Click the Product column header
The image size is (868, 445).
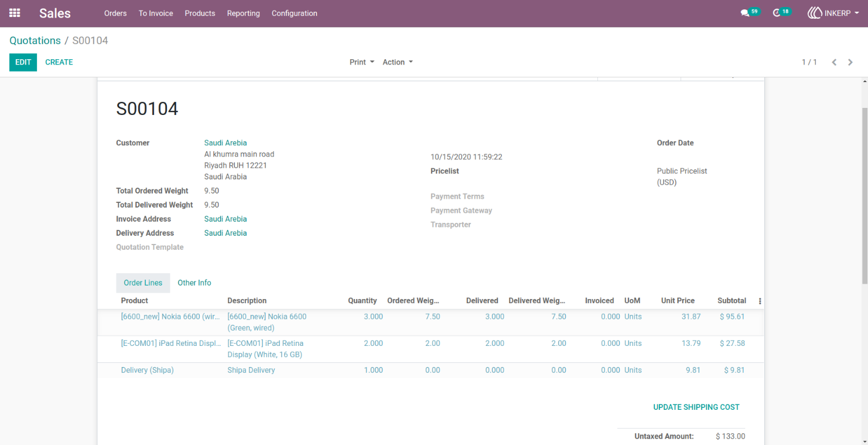[135, 301]
